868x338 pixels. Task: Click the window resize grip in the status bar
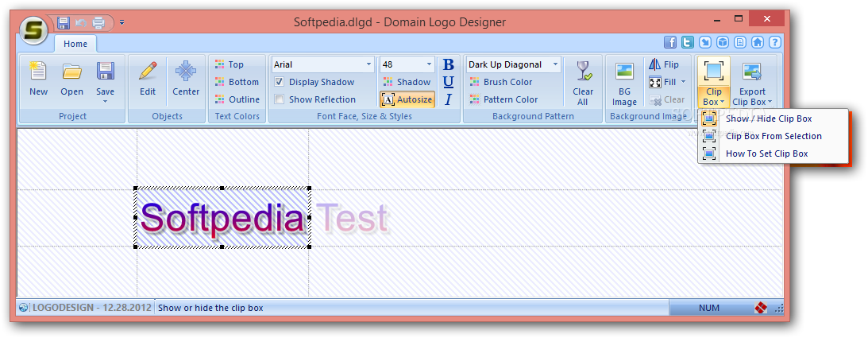(779, 309)
